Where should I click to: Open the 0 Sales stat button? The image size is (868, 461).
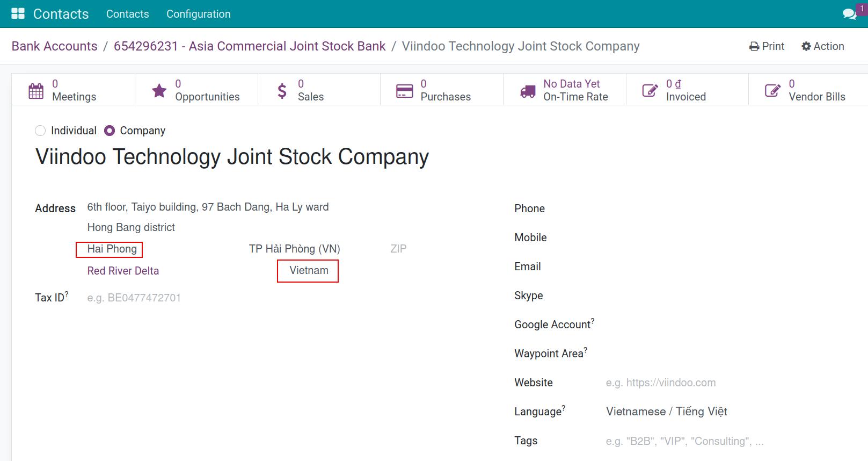click(x=319, y=90)
